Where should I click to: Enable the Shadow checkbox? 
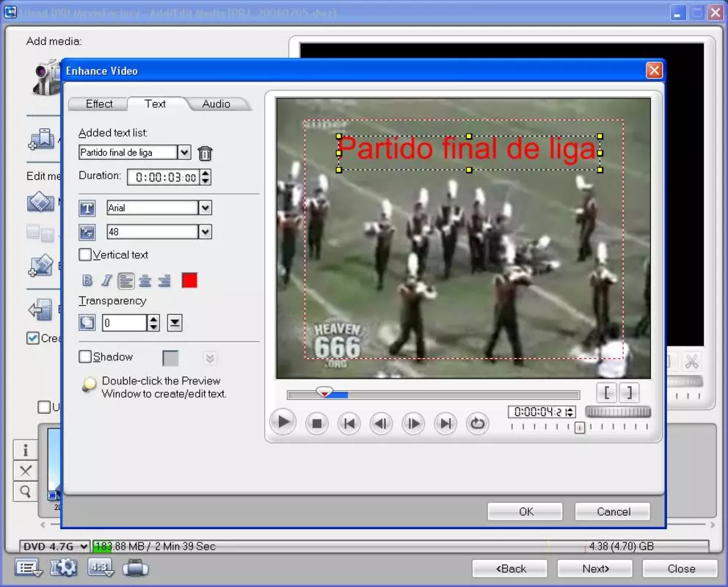tap(85, 357)
